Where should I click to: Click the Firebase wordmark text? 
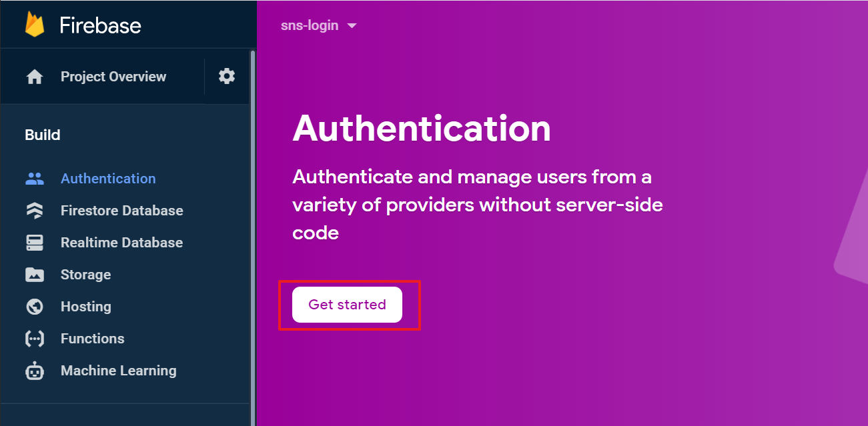(100, 25)
